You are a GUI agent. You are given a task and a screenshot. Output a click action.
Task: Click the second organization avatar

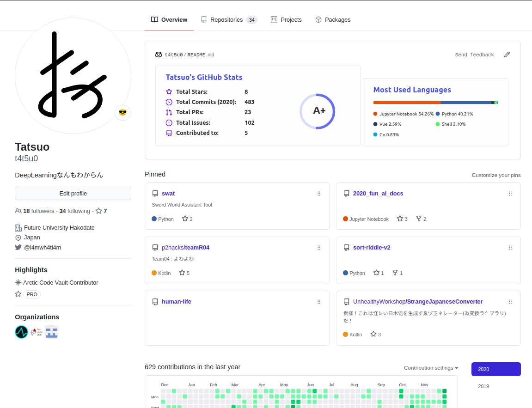click(x=37, y=332)
